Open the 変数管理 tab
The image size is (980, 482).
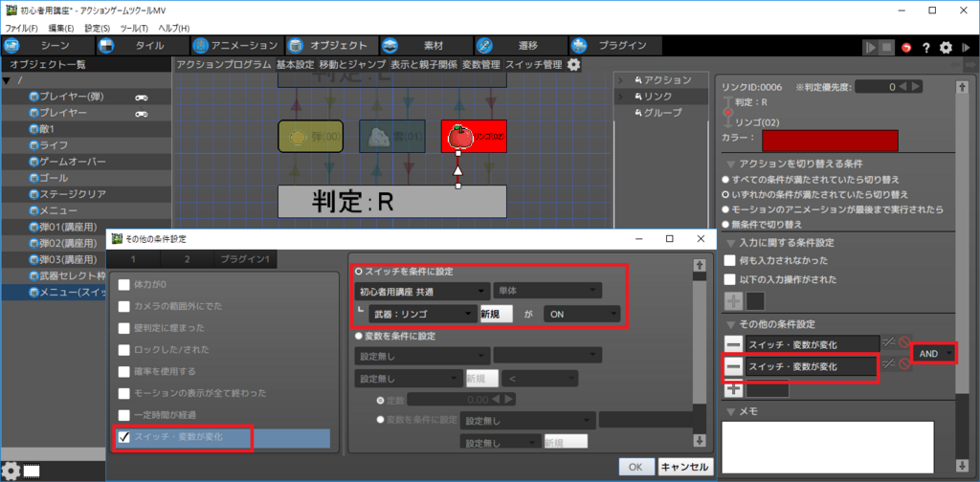(x=481, y=64)
